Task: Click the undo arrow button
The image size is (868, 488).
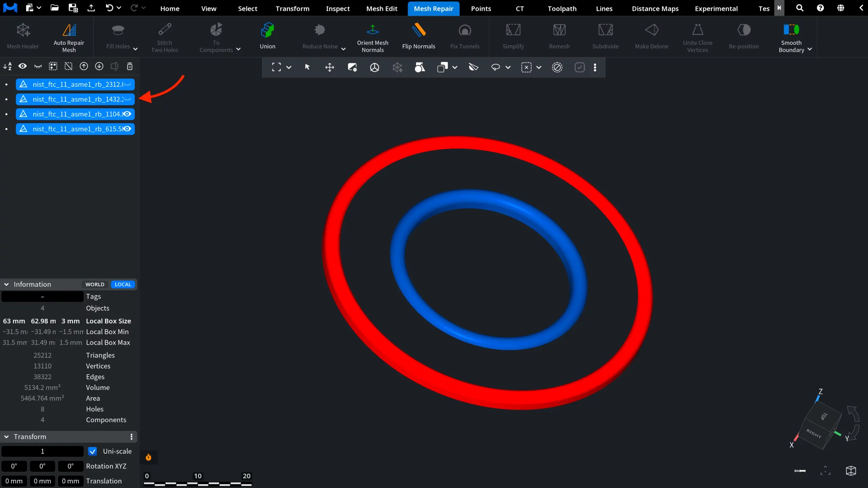Action: pos(109,8)
